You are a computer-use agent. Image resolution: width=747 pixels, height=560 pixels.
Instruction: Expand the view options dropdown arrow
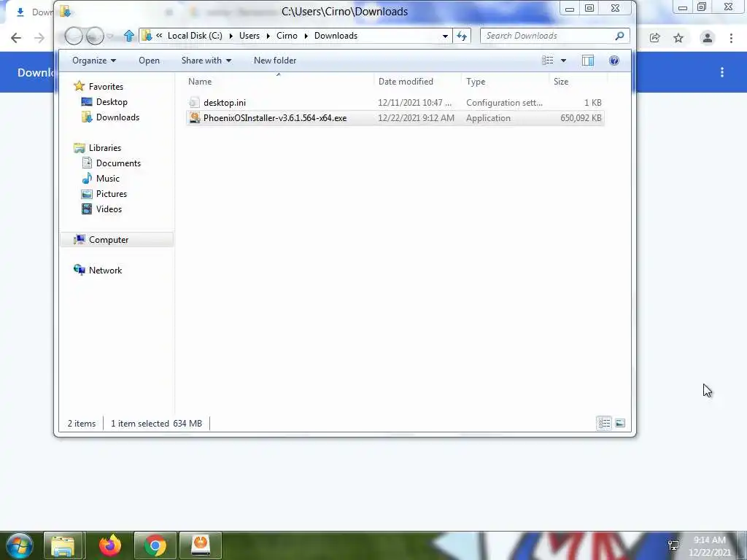[x=564, y=61]
